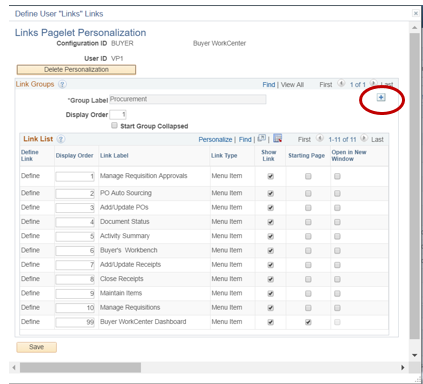Sort by Starting Page column header
The image size is (423, 384).
click(x=306, y=156)
